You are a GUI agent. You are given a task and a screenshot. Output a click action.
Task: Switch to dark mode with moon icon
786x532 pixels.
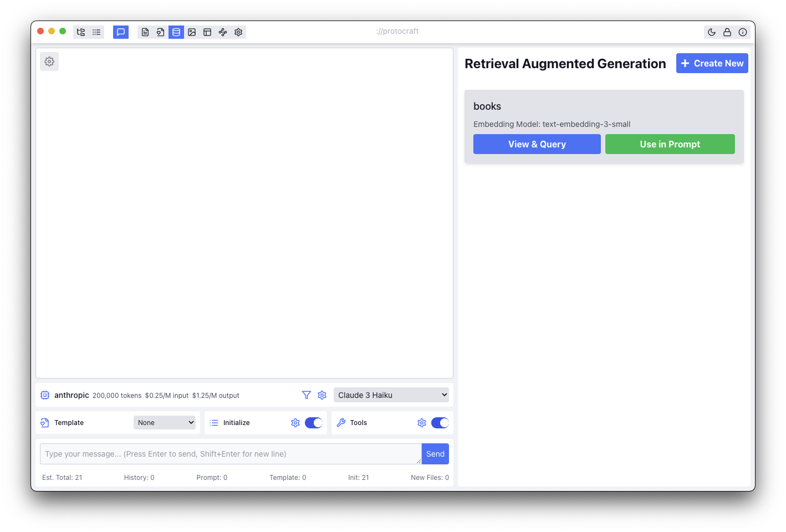[712, 32]
